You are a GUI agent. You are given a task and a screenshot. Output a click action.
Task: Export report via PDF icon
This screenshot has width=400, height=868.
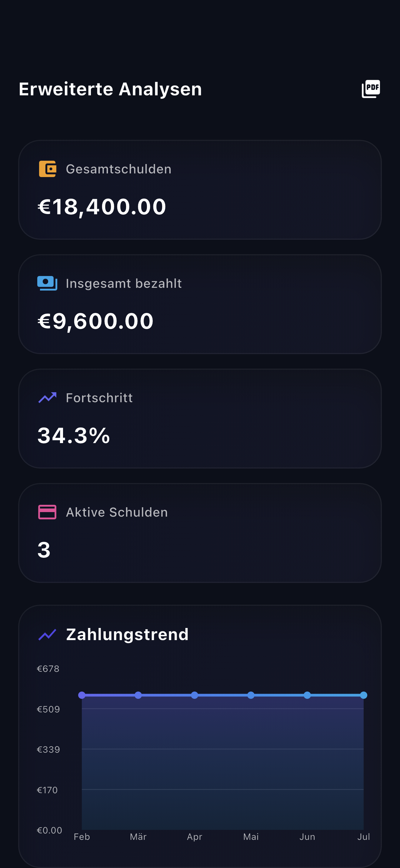pos(371,89)
